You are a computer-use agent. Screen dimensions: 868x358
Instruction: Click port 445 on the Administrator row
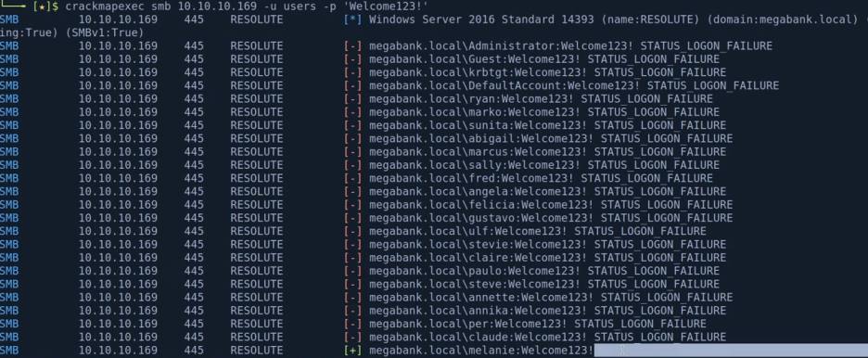click(194, 46)
